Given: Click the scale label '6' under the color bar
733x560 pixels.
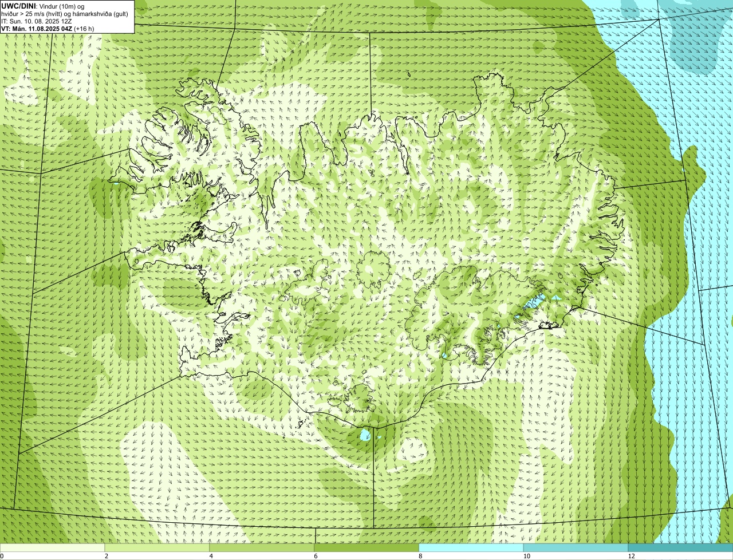Looking at the screenshot, I should 316,556.
